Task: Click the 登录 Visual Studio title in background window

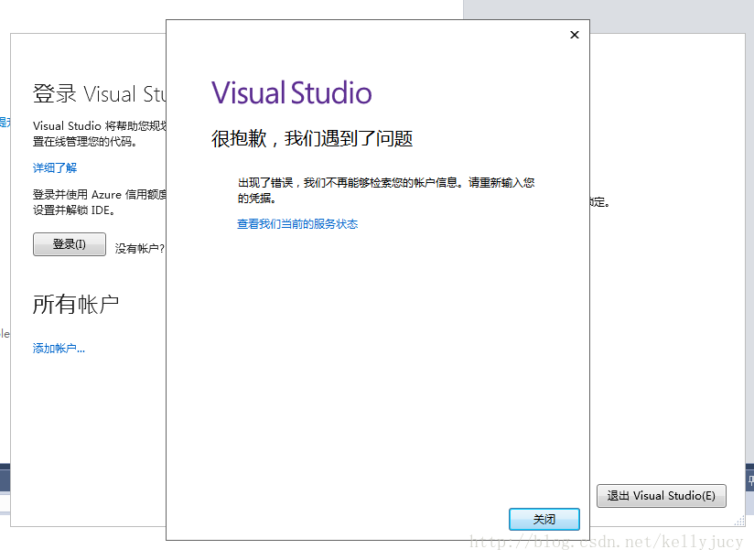Action: pos(99,93)
